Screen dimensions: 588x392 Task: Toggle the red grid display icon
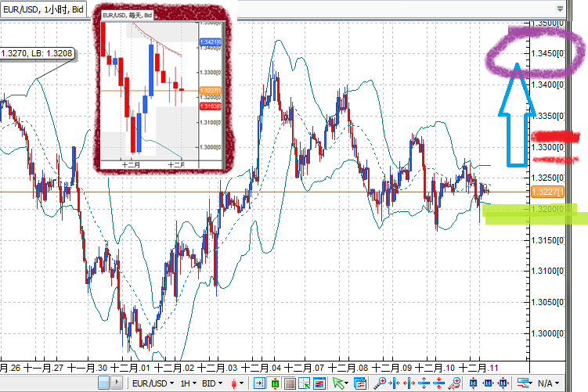(290, 383)
